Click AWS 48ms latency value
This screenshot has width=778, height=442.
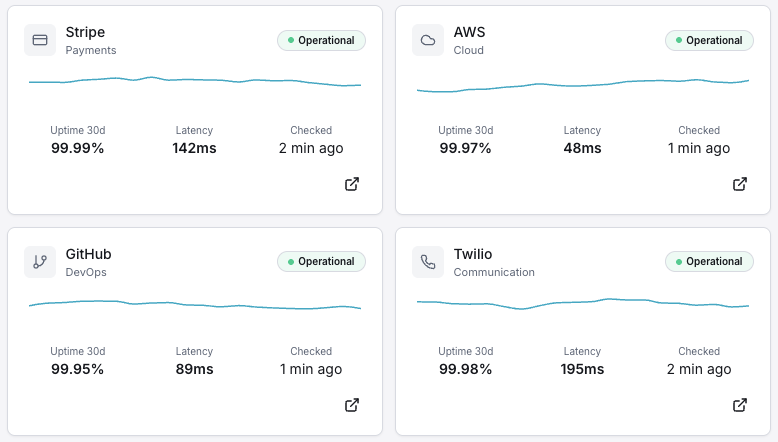[582, 148]
